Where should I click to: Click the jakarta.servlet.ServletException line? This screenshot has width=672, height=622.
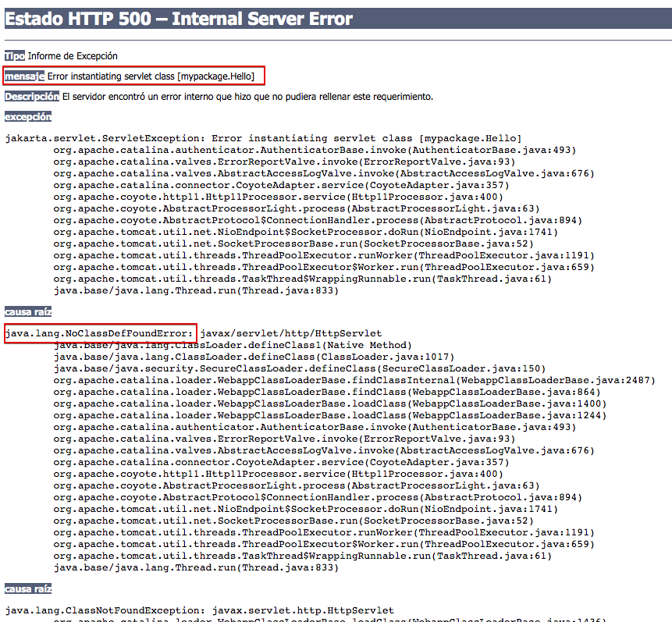[263, 138]
